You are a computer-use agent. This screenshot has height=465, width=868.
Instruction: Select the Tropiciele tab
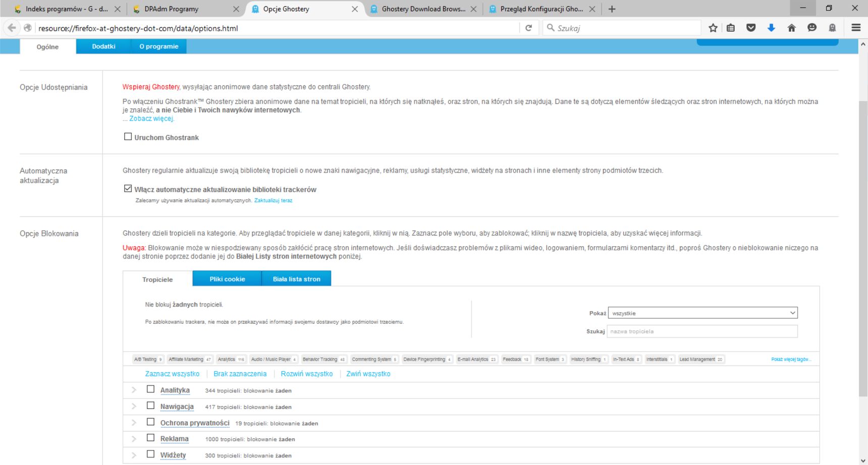click(x=157, y=279)
